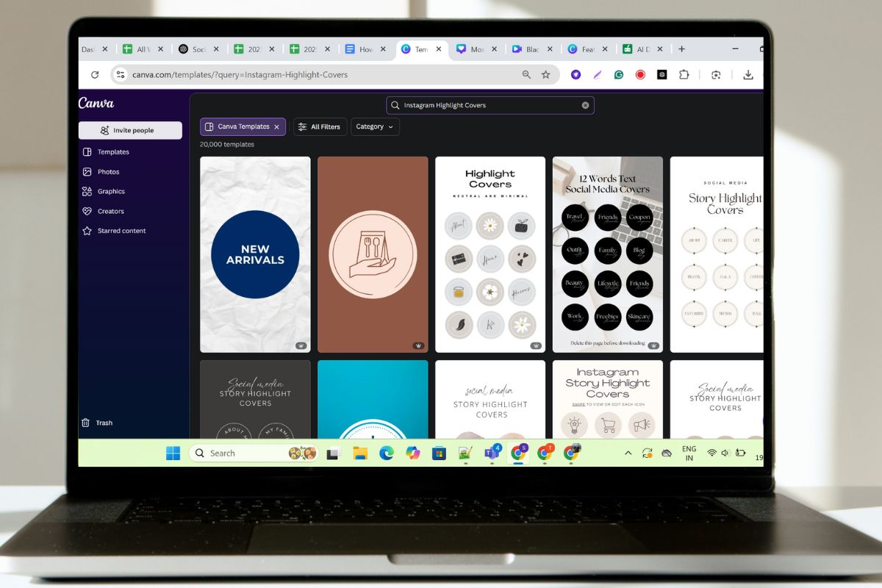882x588 pixels.
Task: Open the page zoom magnifier icon
Action: click(x=526, y=74)
